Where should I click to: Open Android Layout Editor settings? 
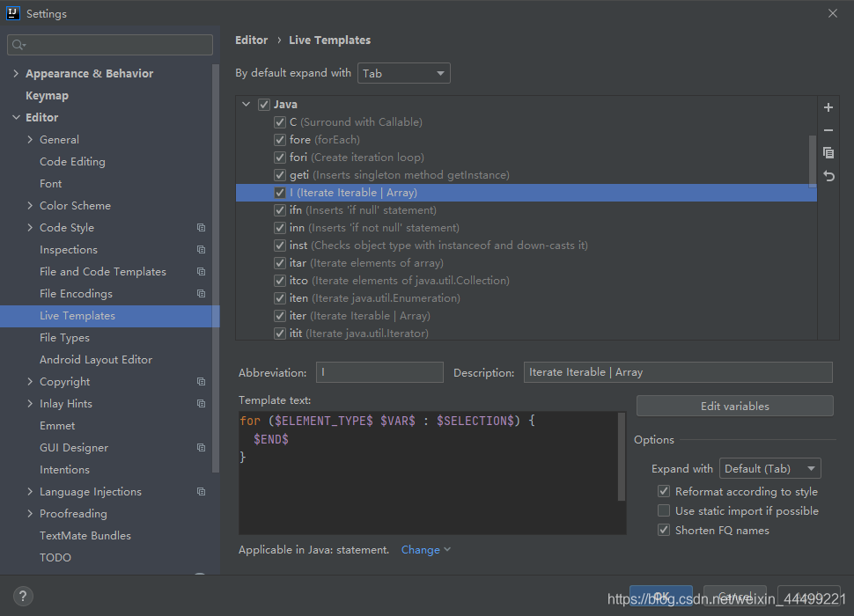[96, 360]
